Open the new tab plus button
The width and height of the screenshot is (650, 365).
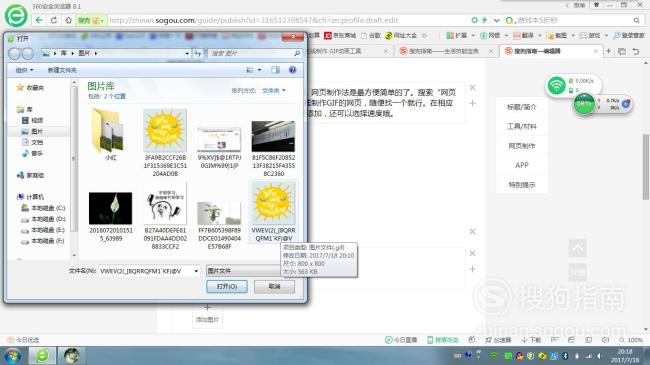tap(609, 51)
